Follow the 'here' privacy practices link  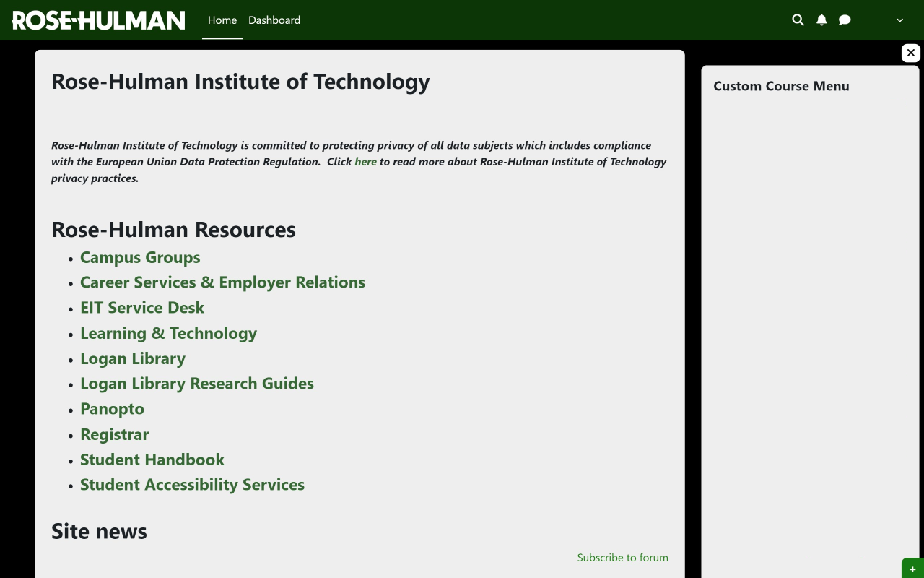[x=365, y=162]
